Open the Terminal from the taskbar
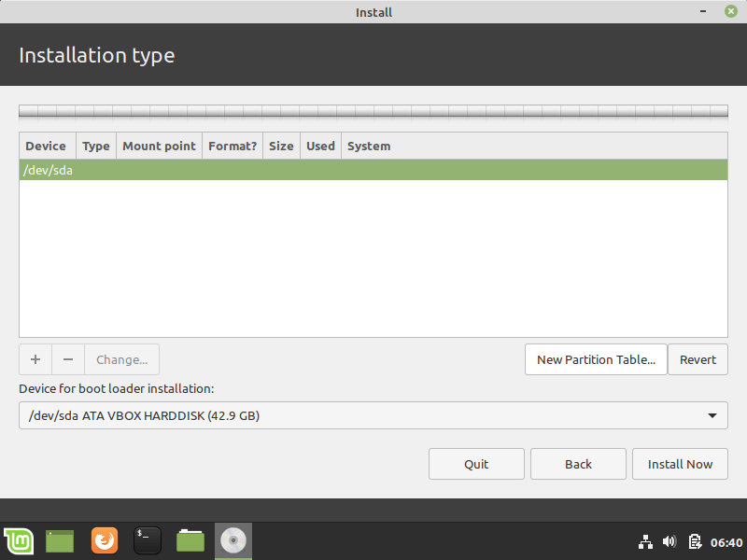Screen dimensions: 747x560 (148, 541)
